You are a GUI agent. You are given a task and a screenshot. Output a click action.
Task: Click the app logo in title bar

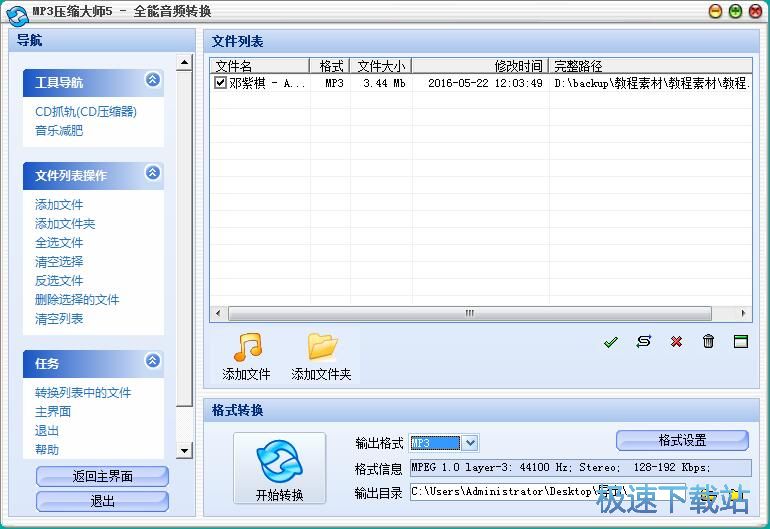point(17,15)
